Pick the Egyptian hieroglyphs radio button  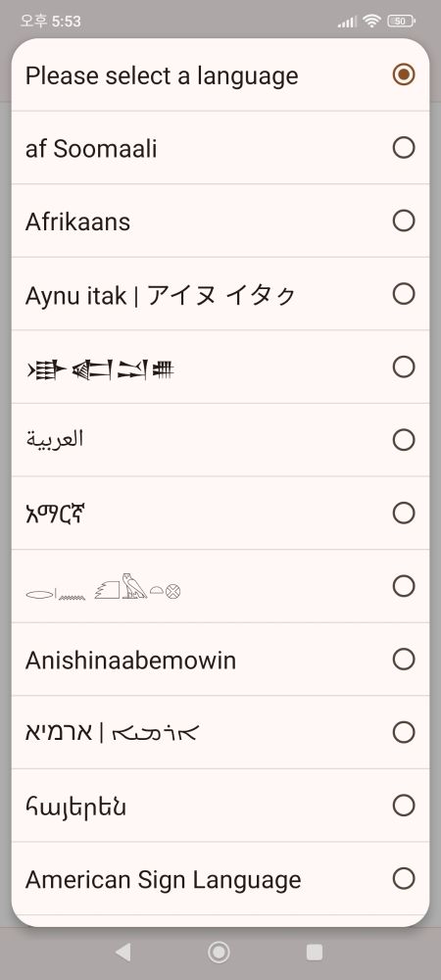[x=404, y=586]
